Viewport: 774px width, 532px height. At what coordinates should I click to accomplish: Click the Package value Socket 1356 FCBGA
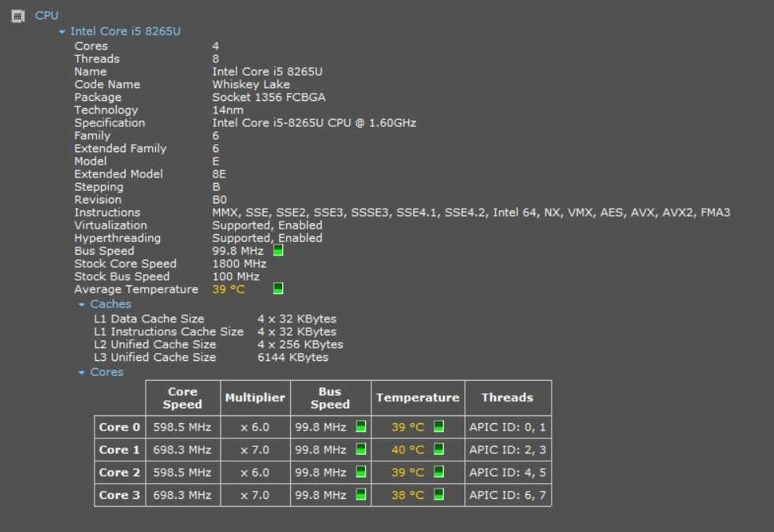[269, 97]
